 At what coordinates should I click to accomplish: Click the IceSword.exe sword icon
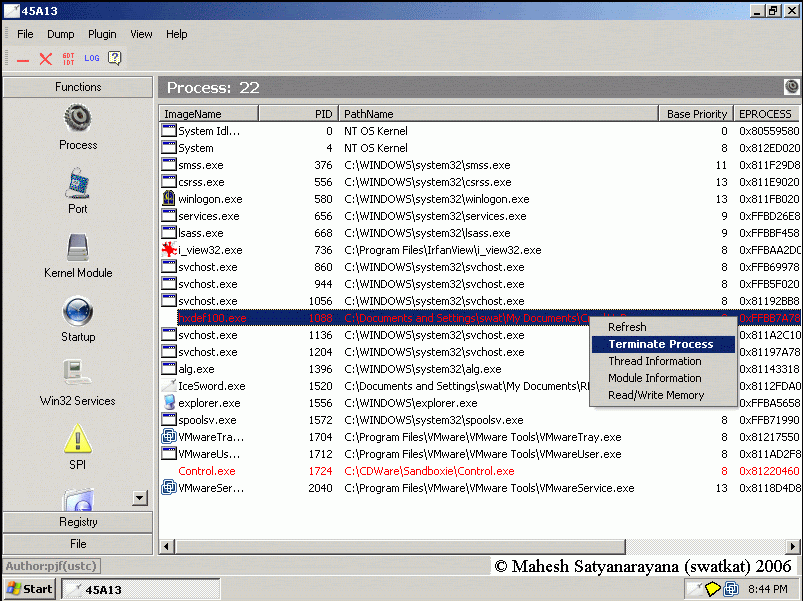coord(168,385)
